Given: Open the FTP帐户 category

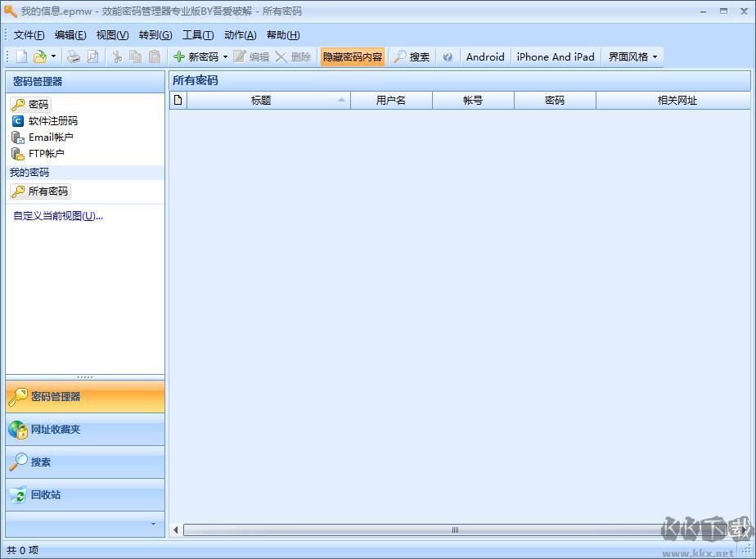Looking at the screenshot, I should coord(47,153).
